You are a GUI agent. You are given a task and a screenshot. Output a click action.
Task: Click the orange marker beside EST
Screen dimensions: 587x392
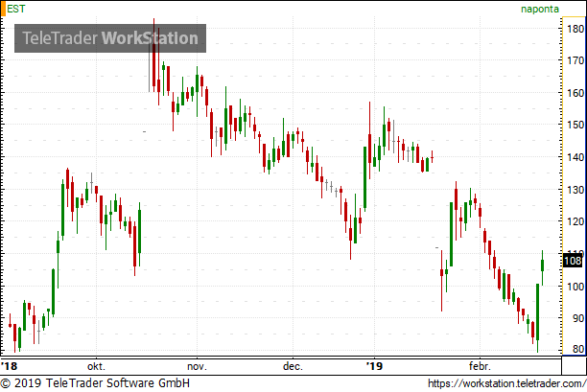click(3, 9)
